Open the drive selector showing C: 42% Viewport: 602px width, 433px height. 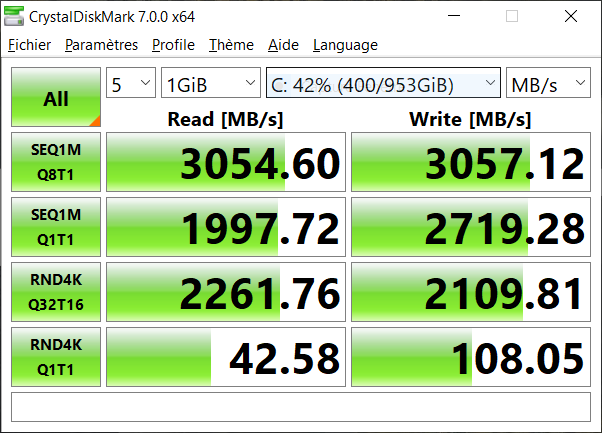pyautogui.click(x=383, y=83)
